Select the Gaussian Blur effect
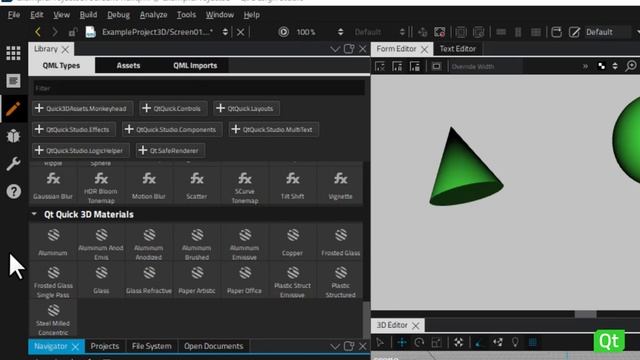 [53, 185]
